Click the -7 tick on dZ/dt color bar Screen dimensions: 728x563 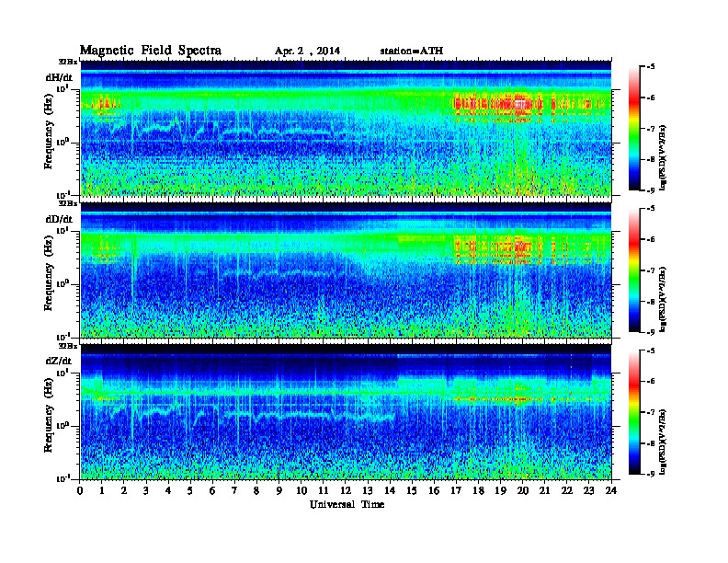tap(651, 412)
